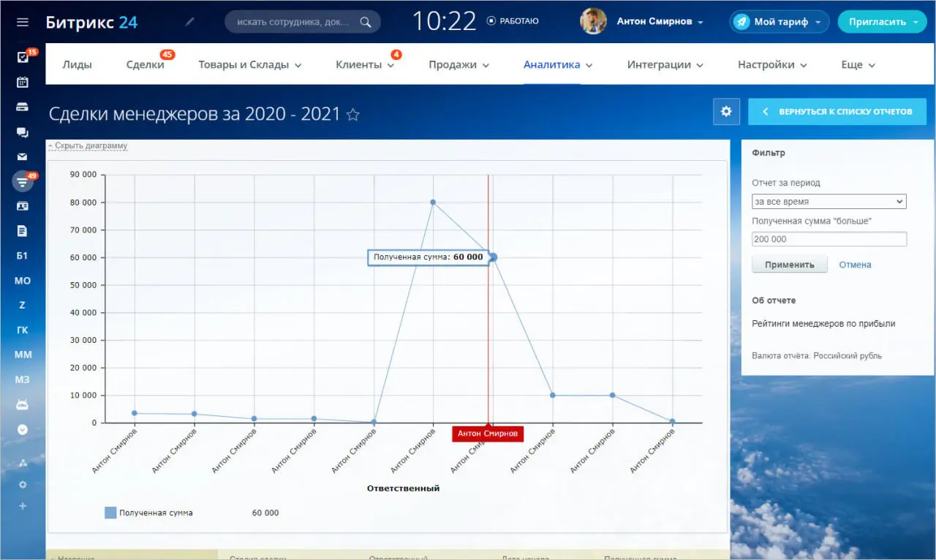
Task: Click the Полученная сумма больше input
Action: click(829, 239)
